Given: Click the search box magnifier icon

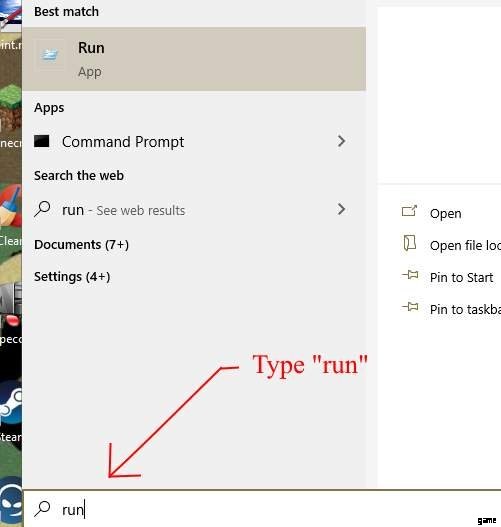Looking at the screenshot, I should pyautogui.click(x=42, y=508).
